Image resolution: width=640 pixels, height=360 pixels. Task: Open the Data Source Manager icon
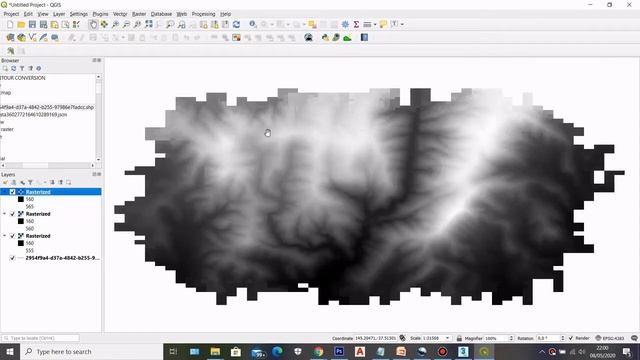tap(10, 38)
